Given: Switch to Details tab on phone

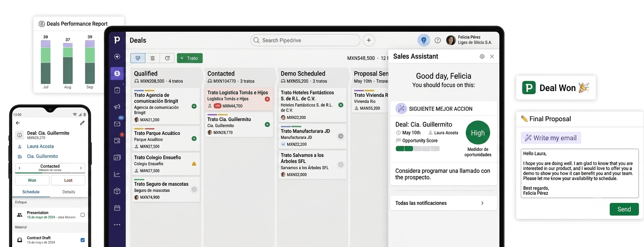Looking at the screenshot, I should click(x=69, y=192).
